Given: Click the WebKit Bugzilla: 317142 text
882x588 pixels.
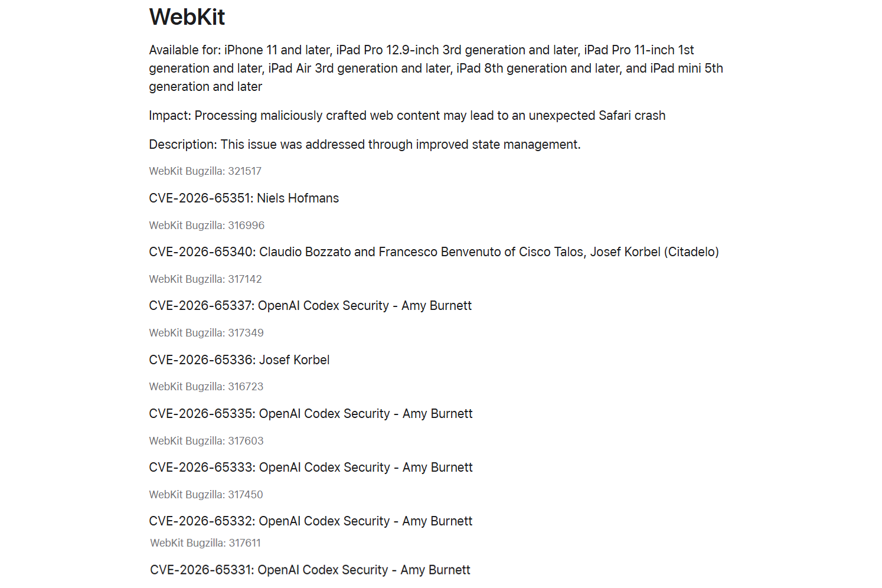Looking at the screenshot, I should 205,279.
